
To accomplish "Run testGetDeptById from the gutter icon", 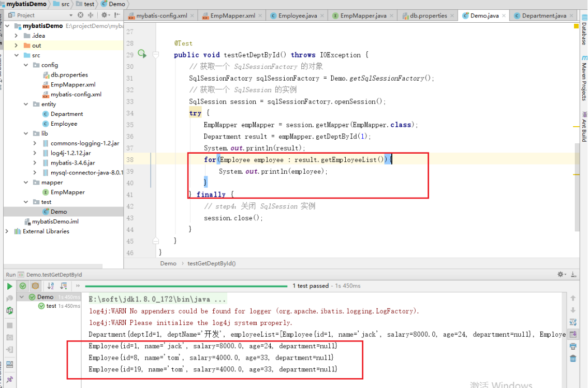I will coord(142,54).
